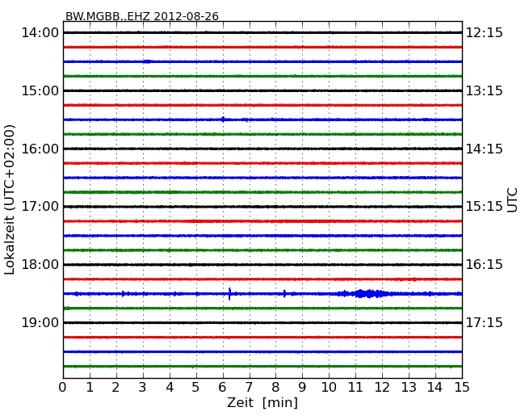Click the x-axis tick label 13
The image size is (525, 420).
409,388
